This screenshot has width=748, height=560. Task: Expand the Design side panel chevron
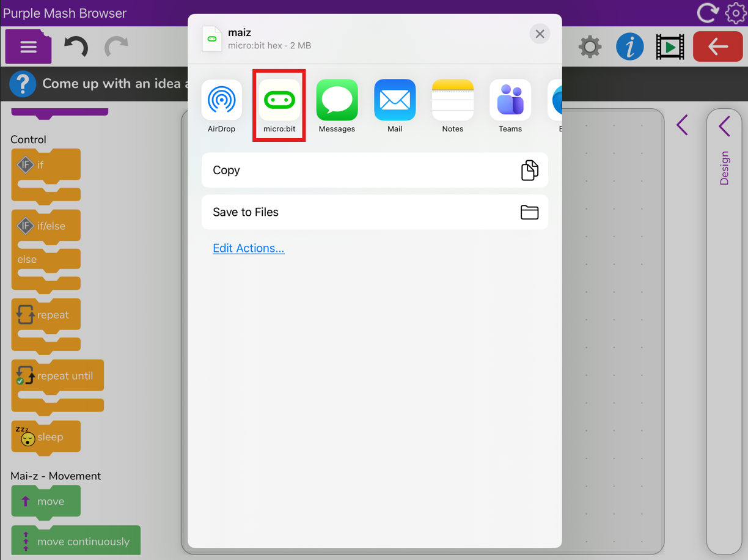(725, 127)
